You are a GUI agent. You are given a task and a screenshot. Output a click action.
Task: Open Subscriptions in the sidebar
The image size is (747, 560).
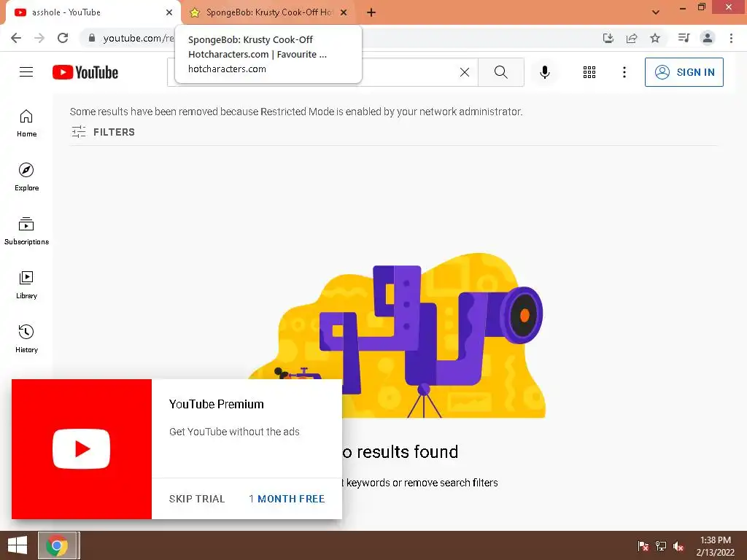(x=27, y=231)
